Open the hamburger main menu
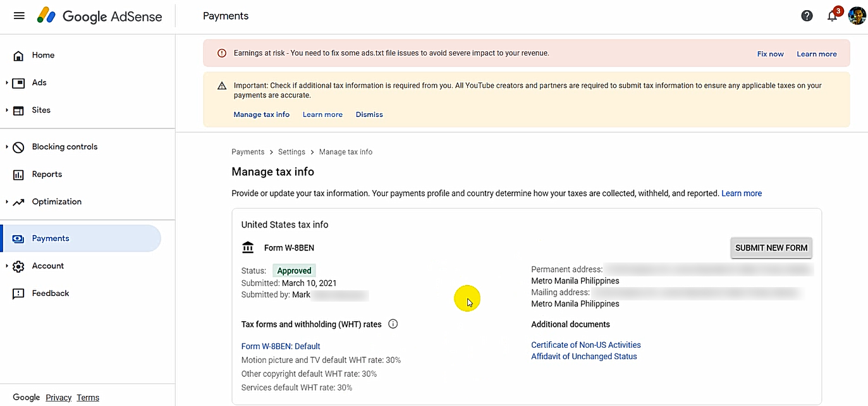Viewport: 868px width, 406px height. coord(19,16)
